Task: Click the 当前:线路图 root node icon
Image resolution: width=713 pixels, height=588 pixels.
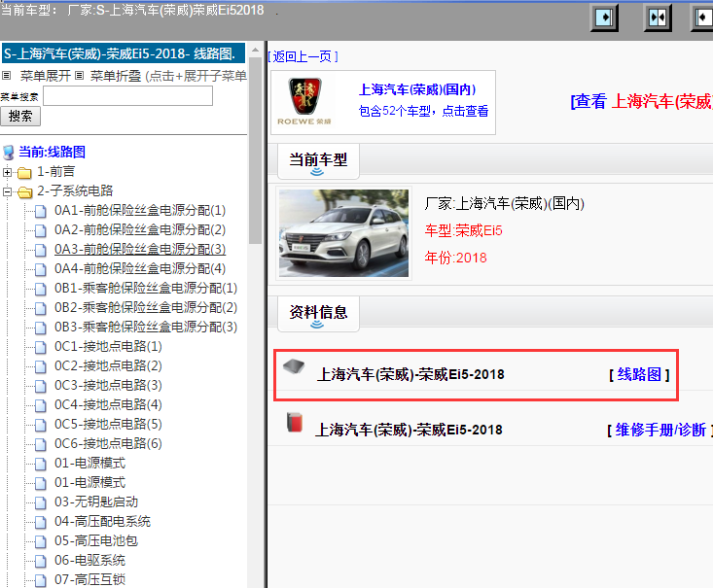Action: [x=9, y=153]
